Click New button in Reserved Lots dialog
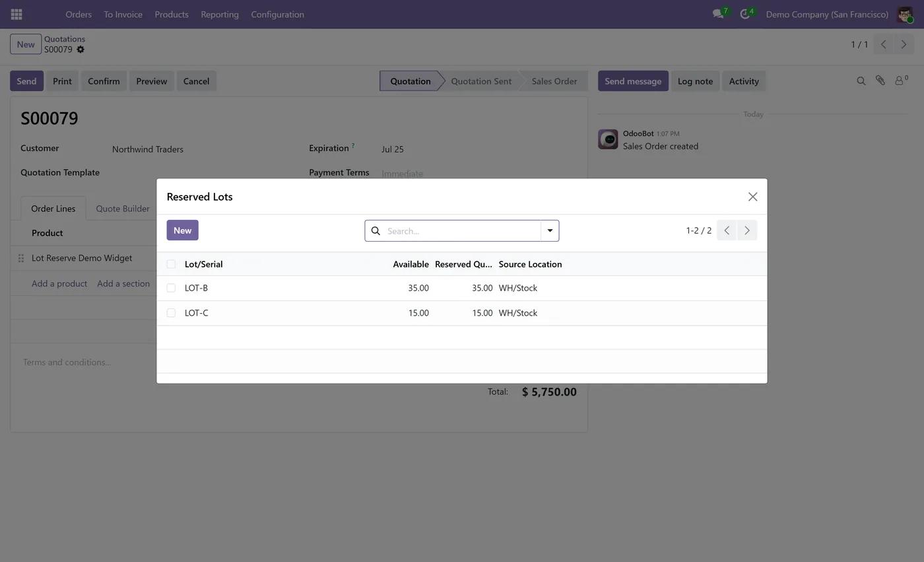Image resolution: width=924 pixels, height=562 pixels. coord(182,230)
